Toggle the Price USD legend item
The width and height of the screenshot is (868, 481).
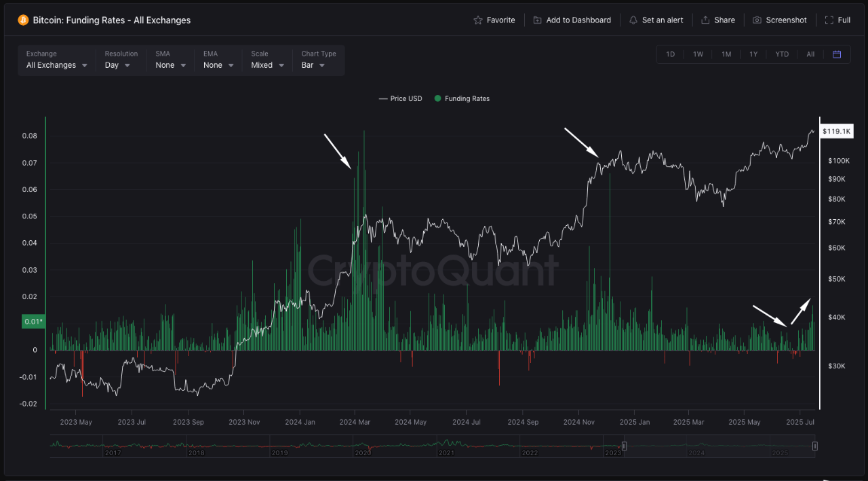click(400, 98)
